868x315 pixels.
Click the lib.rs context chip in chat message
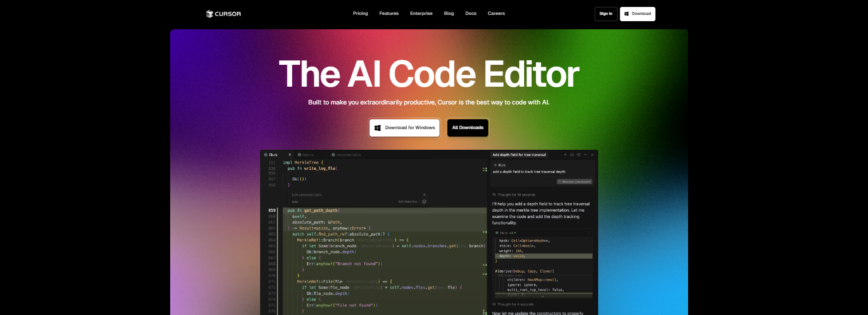[x=499, y=165]
